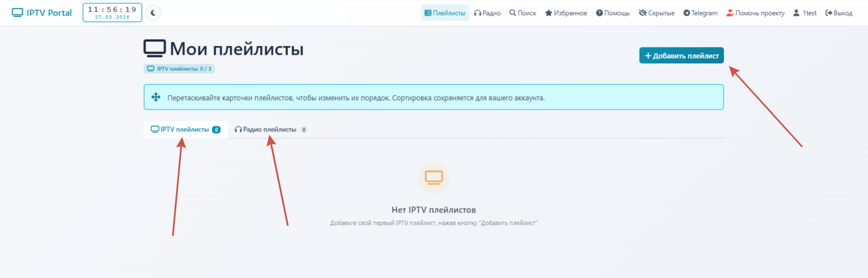
Task: Open Помощь with the question mark icon
Action: click(x=613, y=13)
